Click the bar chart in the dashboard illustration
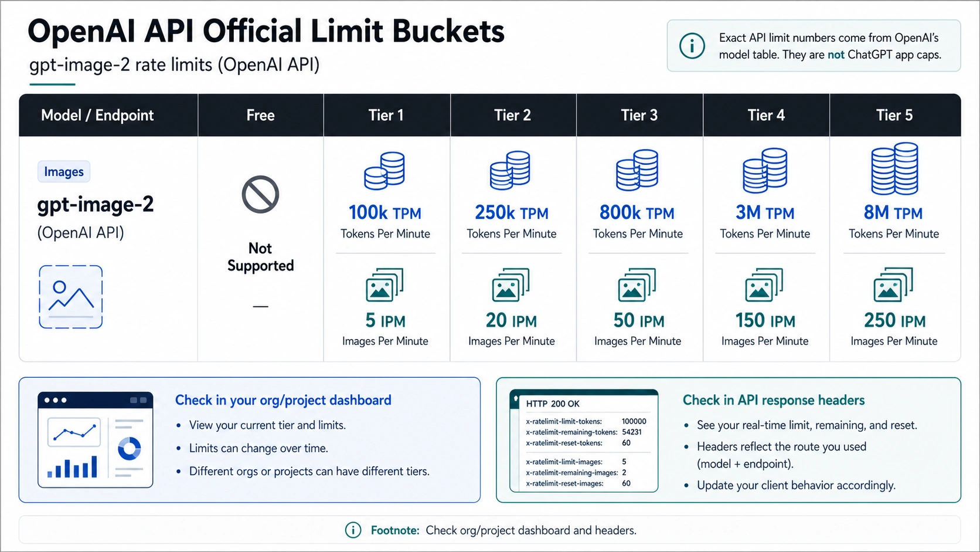The width and height of the screenshot is (980, 552). pyautogui.click(x=73, y=467)
